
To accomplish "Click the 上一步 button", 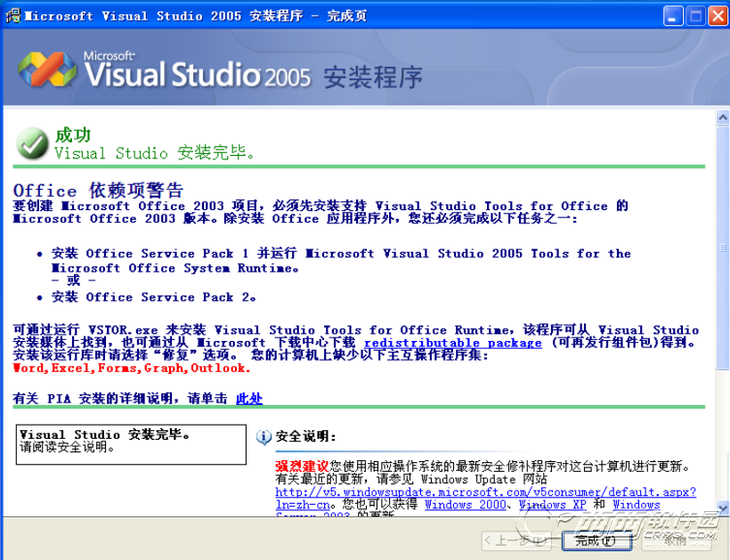I will pyautogui.click(x=515, y=541).
